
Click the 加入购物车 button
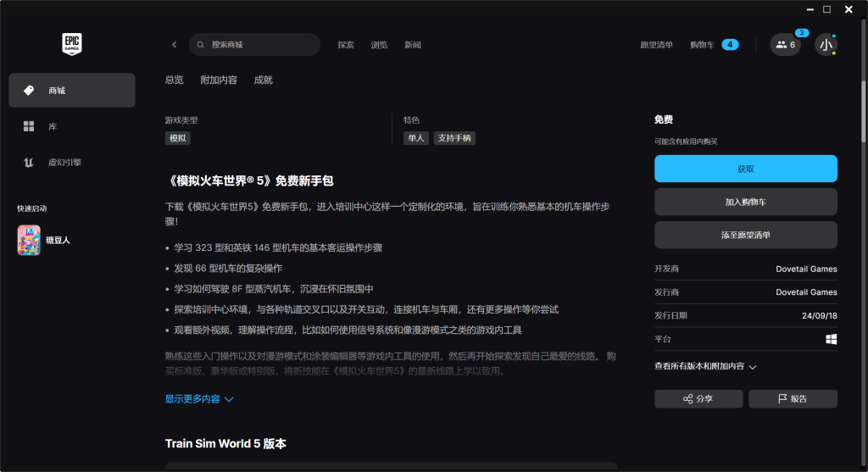point(746,202)
